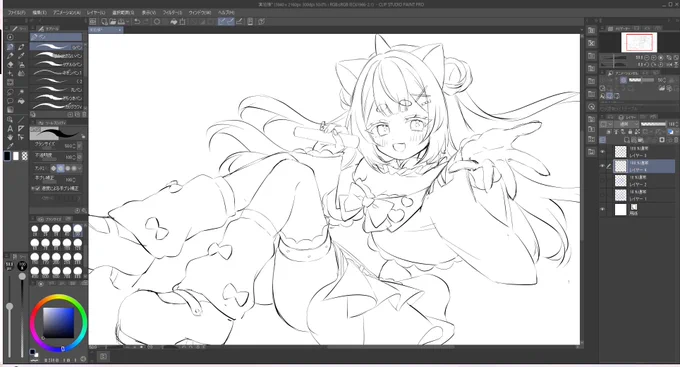
Task: Delete sub tool using trash icon
Action: coord(84,115)
